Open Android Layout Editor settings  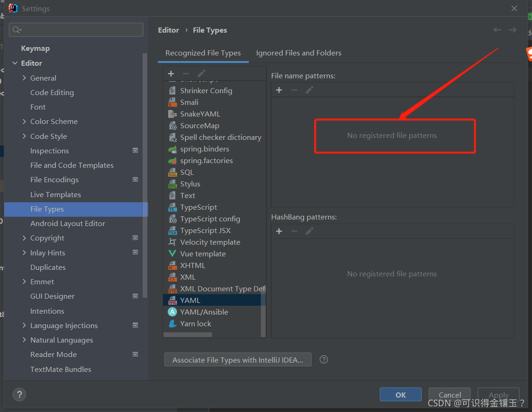[x=68, y=224]
